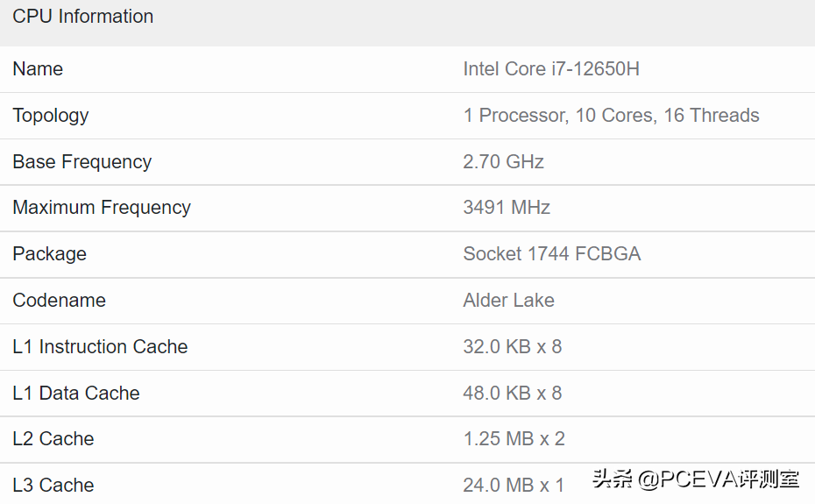Click the CPU Information section header
This screenshot has width=815, height=504.
83,17
